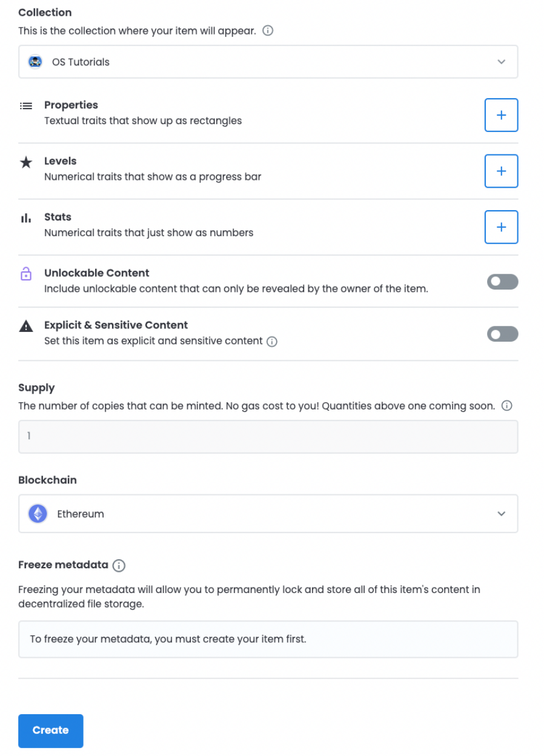Click the Ethereum logo in Blockchain selector
Screen dimensions: 544x756
click(x=38, y=514)
